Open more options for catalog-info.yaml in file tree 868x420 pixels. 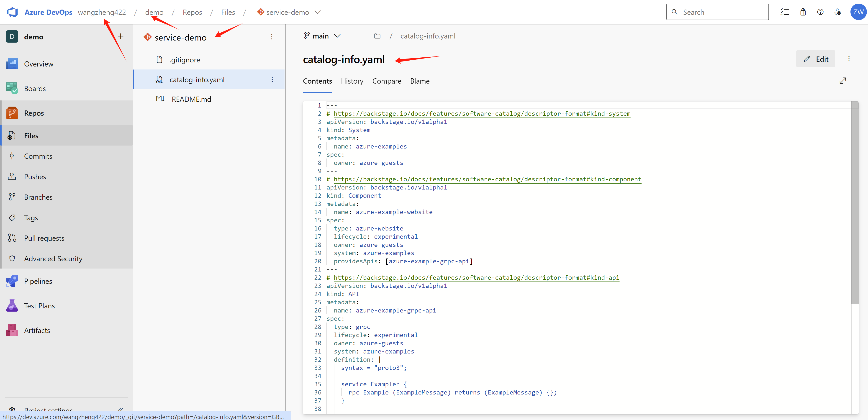tap(272, 79)
